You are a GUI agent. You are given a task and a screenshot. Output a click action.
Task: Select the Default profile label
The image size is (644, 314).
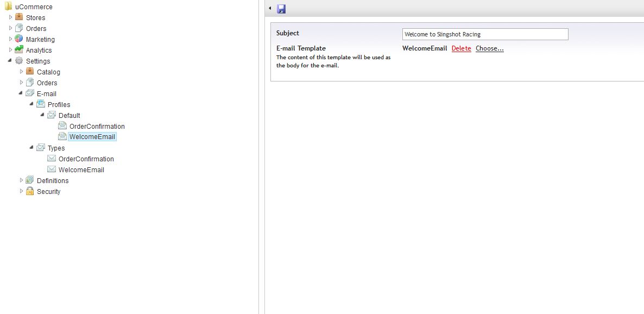point(70,116)
